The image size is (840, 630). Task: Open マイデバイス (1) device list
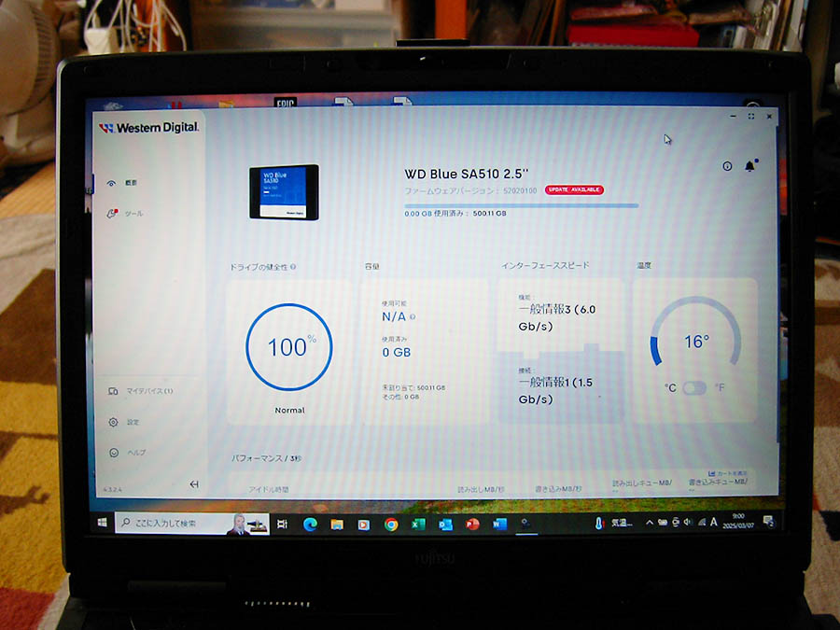point(140,391)
